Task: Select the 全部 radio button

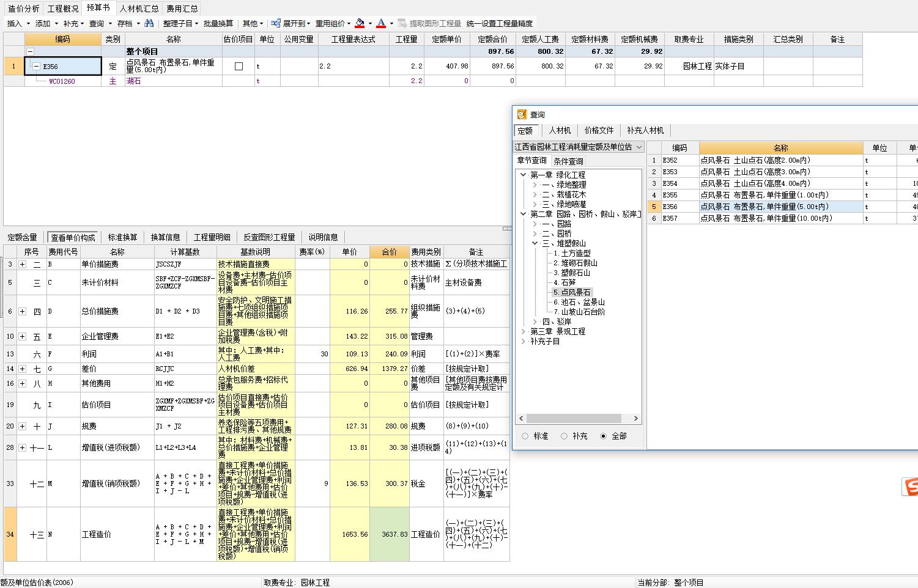Action: (x=604, y=436)
